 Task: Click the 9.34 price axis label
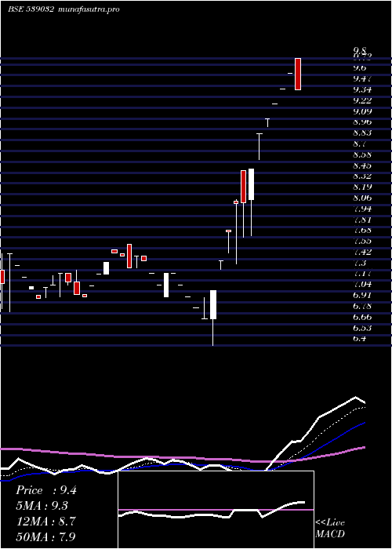pyautogui.click(x=362, y=89)
